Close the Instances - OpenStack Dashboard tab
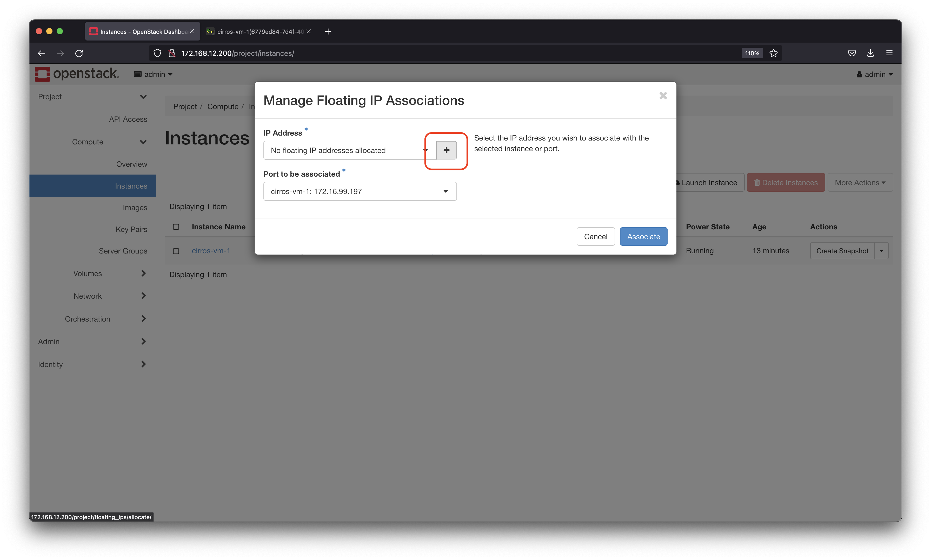The image size is (931, 560). (192, 31)
